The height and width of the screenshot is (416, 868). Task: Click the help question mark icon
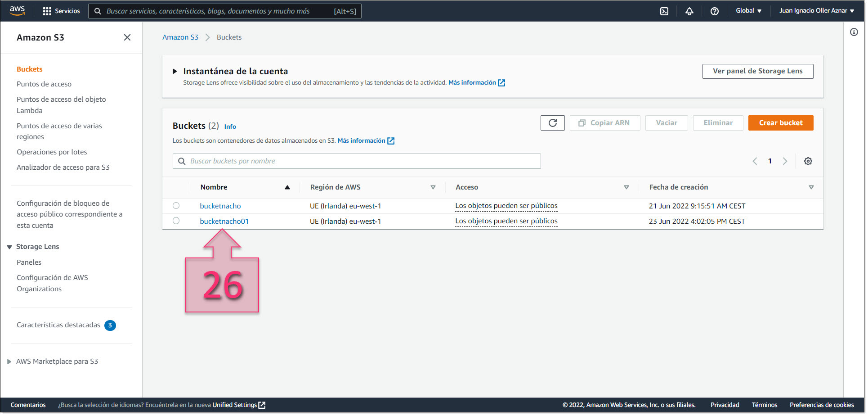tap(715, 11)
